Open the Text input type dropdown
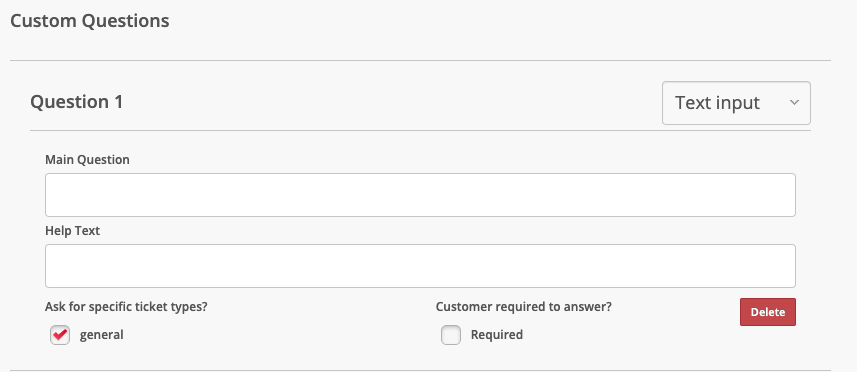Screen dimensions: 857x372 (736, 103)
